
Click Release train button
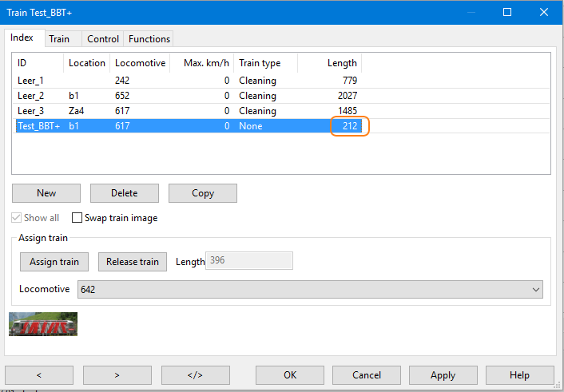point(132,261)
